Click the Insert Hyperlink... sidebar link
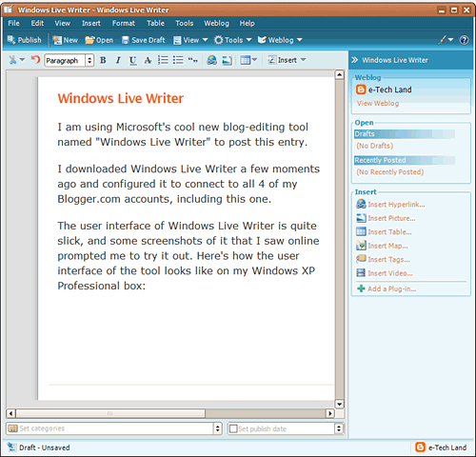Viewport: 476px width, 457px height. [x=390, y=205]
